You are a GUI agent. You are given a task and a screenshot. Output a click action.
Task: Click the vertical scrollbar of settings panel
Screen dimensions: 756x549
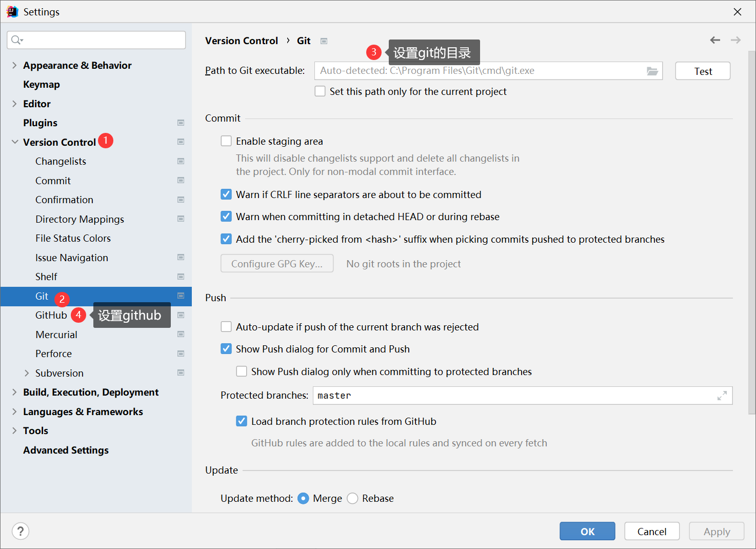(x=751, y=232)
